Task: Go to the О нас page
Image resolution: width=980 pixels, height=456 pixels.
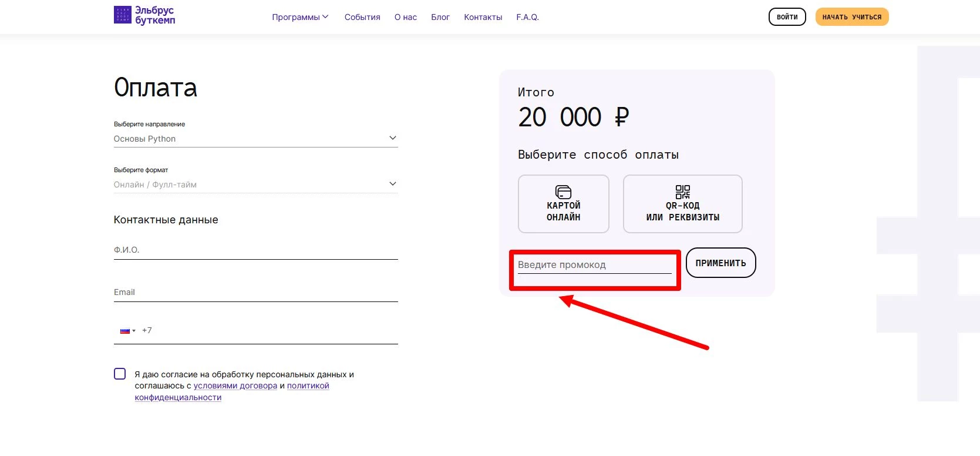Action: point(406,17)
